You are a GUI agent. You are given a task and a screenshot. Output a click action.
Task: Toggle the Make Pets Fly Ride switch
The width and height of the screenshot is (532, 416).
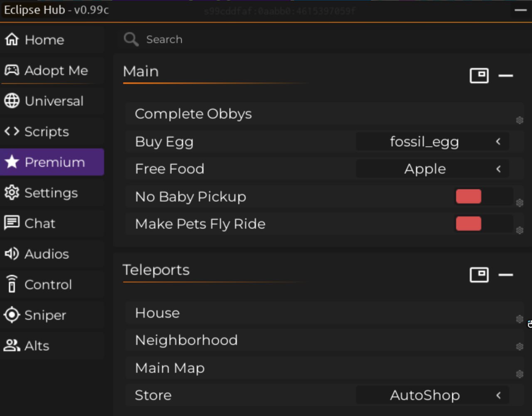(x=484, y=224)
